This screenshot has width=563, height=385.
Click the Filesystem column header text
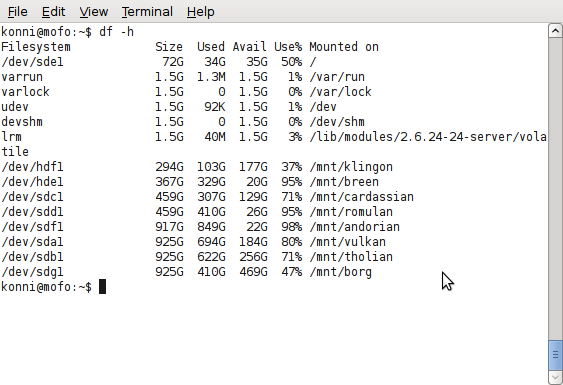point(36,47)
